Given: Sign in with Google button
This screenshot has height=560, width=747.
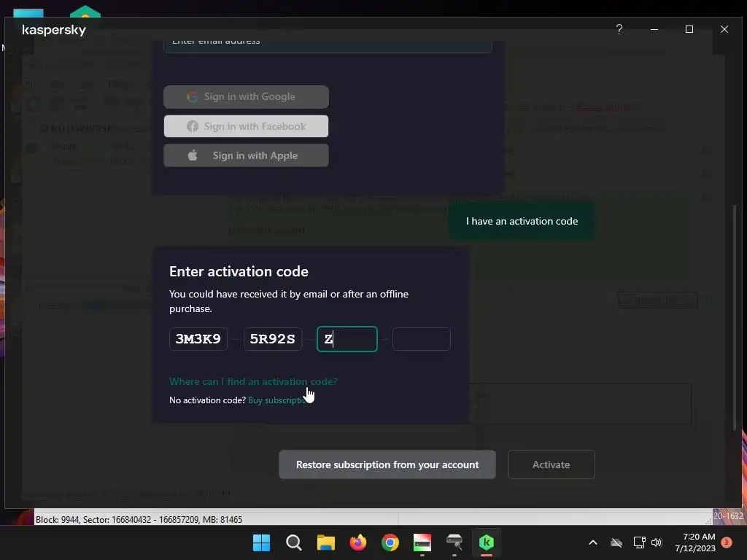Looking at the screenshot, I should tap(246, 97).
